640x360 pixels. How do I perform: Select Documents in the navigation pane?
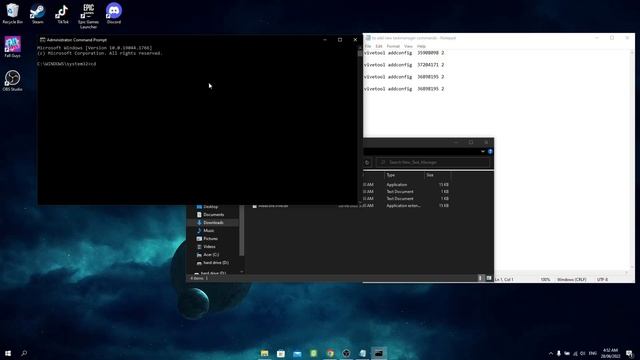(x=213, y=215)
